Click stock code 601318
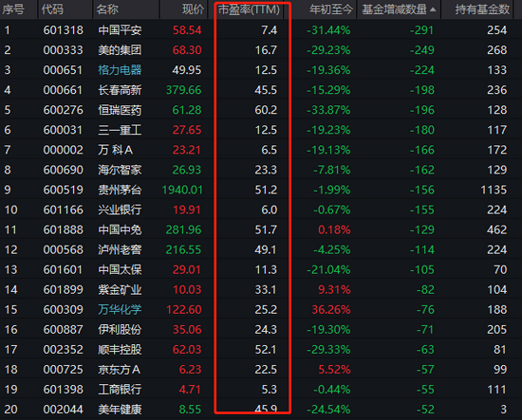The width and height of the screenshot is (522, 420). 63,30
